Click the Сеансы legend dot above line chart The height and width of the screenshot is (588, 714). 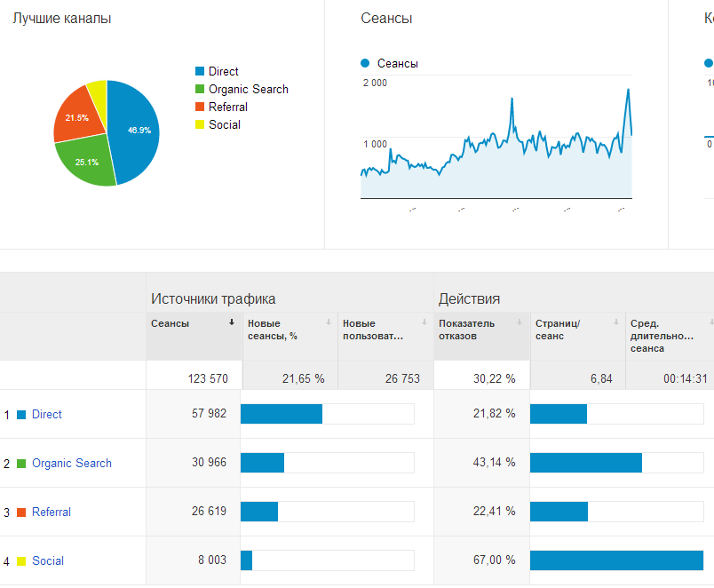[x=365, y=63]
